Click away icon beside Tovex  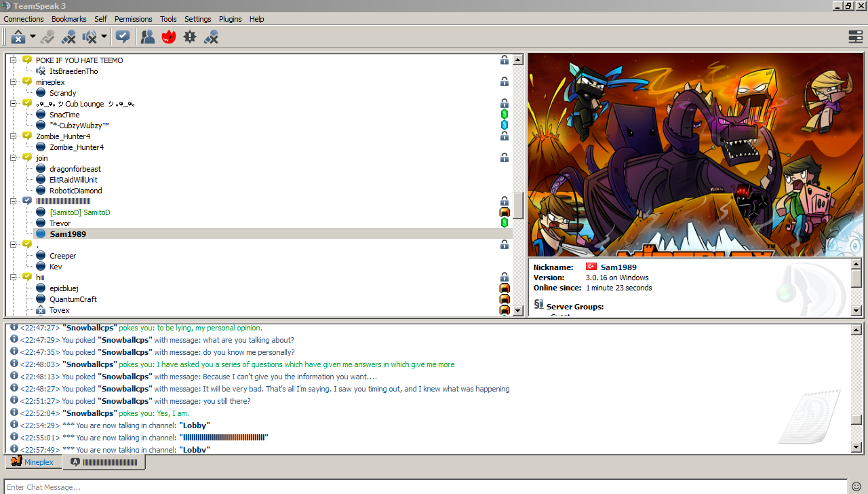41,310
